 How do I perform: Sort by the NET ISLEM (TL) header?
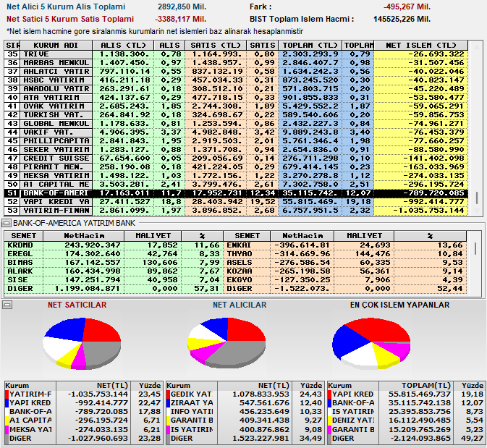click(x=421, y=46)
